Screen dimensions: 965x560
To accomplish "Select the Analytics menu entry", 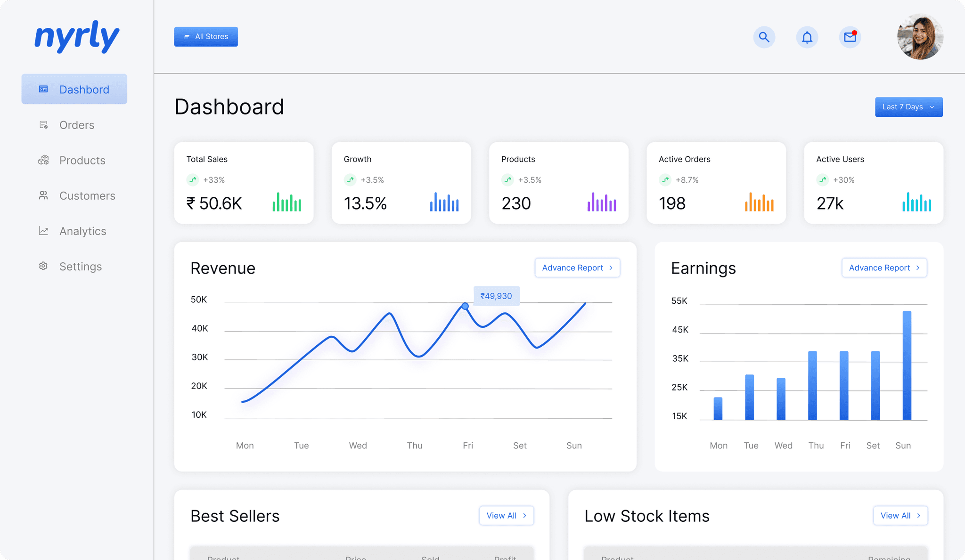I will [x=82, y=231].
